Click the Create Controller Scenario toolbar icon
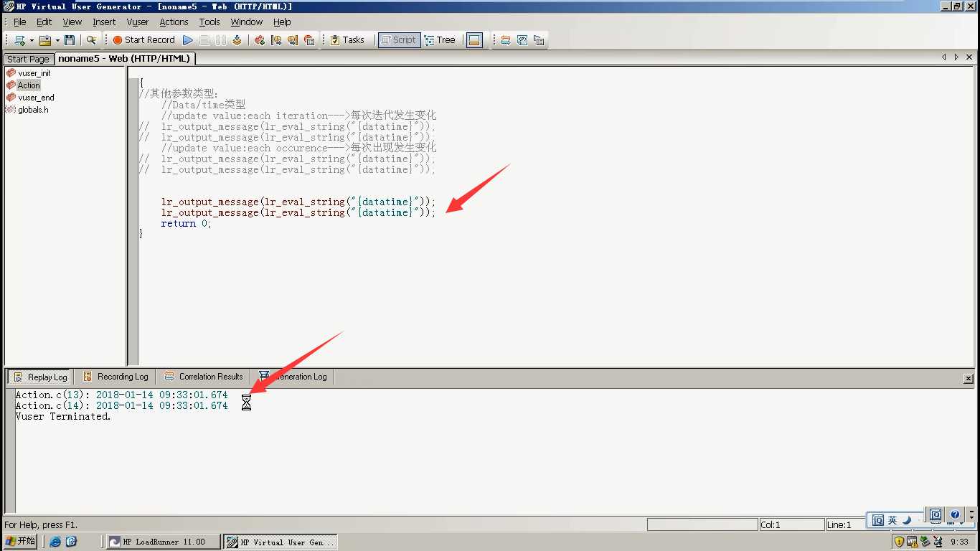Screen dimensions: 980x551 [260, 40]
